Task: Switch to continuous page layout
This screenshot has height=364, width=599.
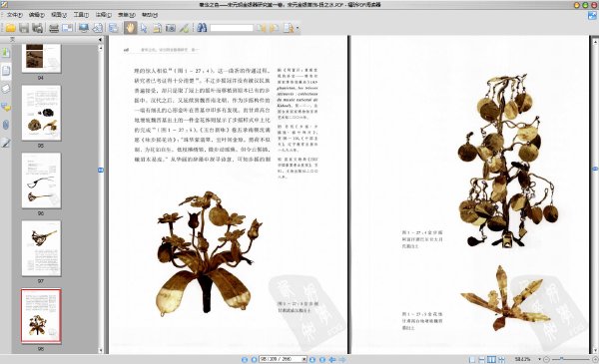Action: (x=482, y=359)
